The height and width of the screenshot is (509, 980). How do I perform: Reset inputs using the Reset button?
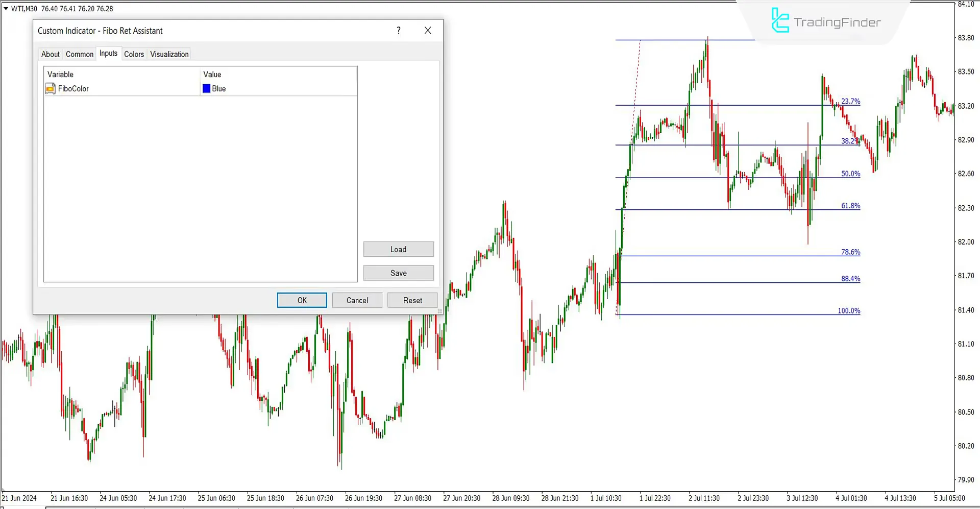click(x=412, y=300)
